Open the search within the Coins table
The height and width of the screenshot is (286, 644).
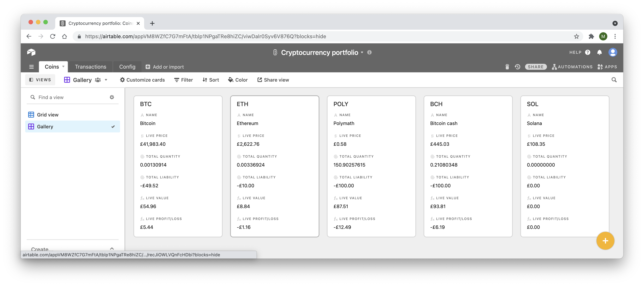(x=615, y=80)
